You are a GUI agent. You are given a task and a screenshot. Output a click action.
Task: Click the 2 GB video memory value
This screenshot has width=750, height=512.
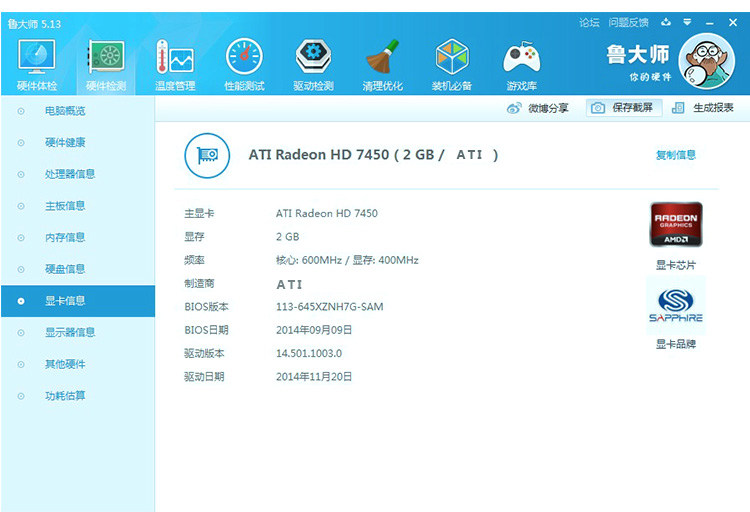pyautogui.click(x=287, y=237)
